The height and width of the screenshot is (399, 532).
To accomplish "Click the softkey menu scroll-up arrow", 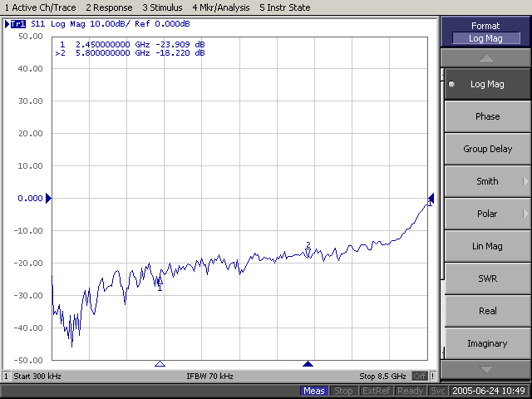I will (x=485, y=58).
